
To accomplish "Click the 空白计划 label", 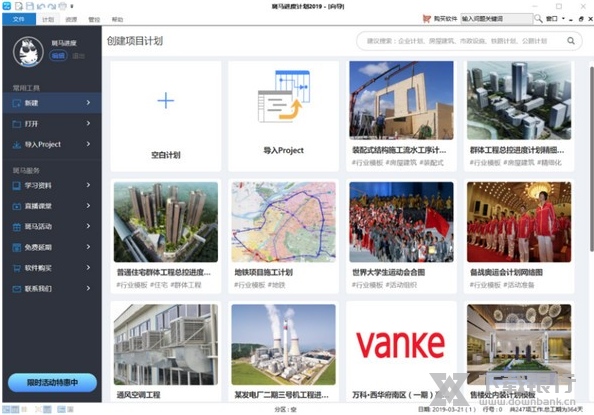I will [x=166, y=155].
